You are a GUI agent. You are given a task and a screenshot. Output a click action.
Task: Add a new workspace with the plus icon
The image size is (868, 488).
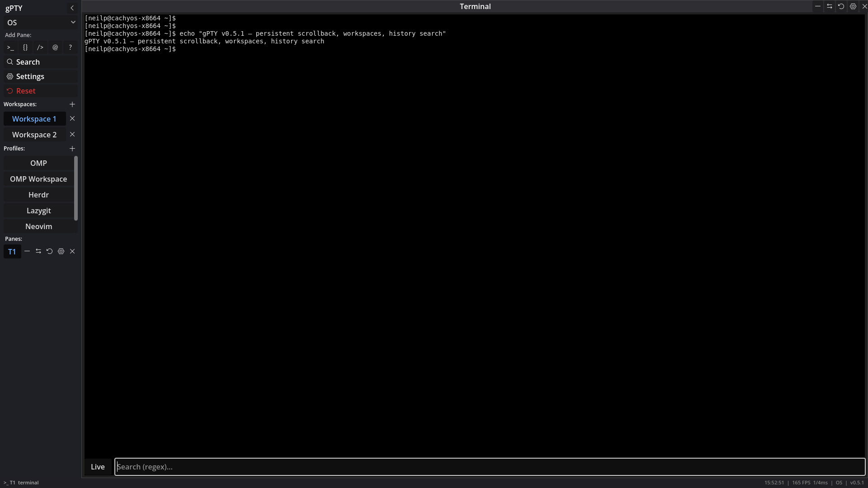72,104
